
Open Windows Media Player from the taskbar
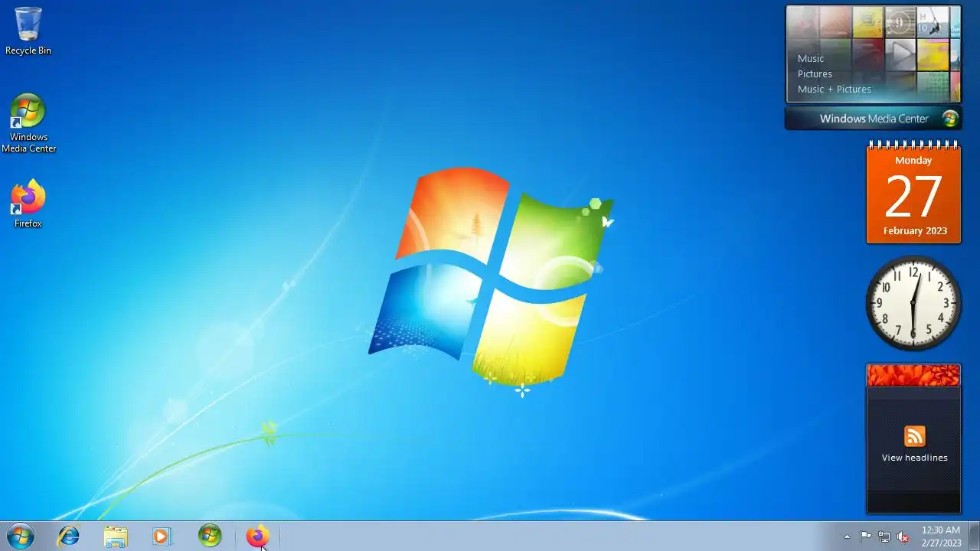coord(162,536)
